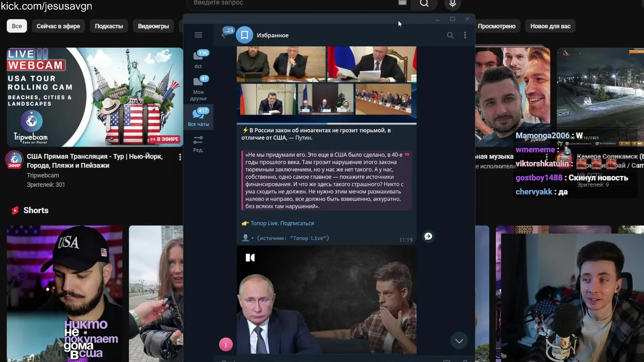The height and width of the screenshot is (362, 644).
Task: Maximize the Telegram window
Action: click(452, 19)
